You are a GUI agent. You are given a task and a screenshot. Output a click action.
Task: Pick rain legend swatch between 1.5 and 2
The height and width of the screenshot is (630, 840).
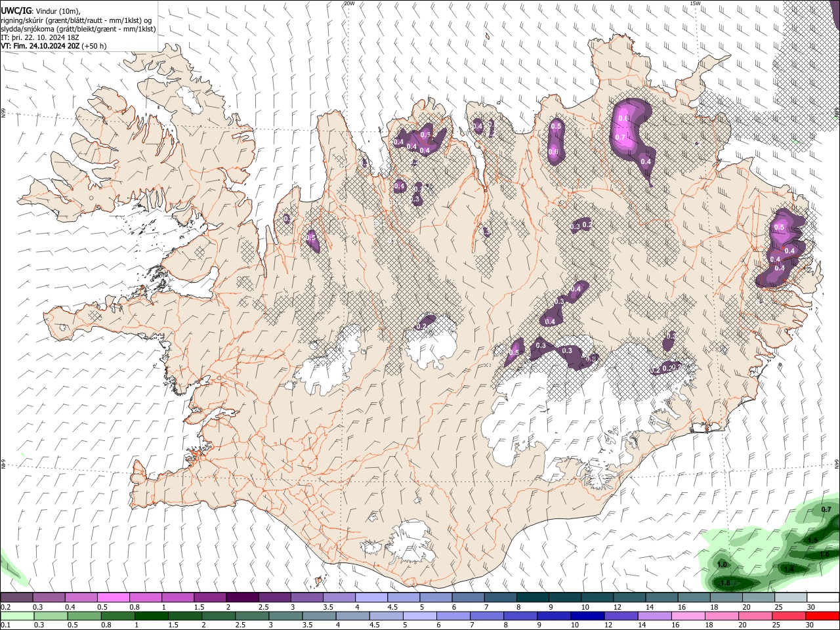pos(184,616)
